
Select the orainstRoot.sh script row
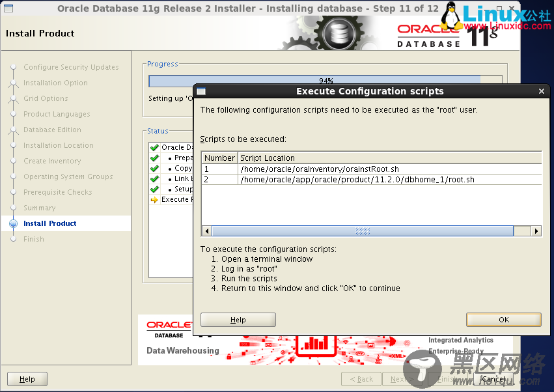click(x=372, y=169)
